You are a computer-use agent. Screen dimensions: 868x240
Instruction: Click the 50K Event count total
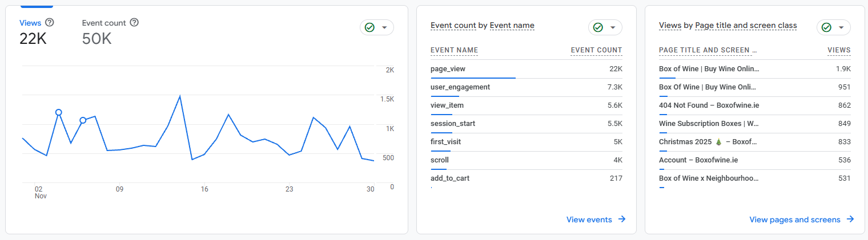pyautogui.click(x=97, y=39)
